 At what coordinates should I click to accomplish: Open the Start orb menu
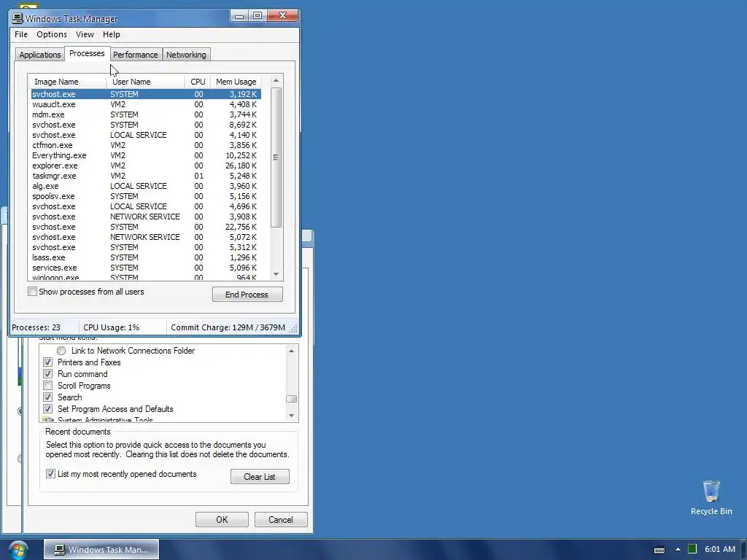(18, 550)
